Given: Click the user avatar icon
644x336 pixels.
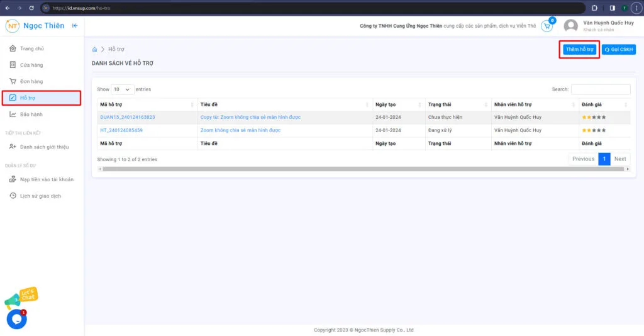Looking at the screenshot, I should click(x=570, y=26).
